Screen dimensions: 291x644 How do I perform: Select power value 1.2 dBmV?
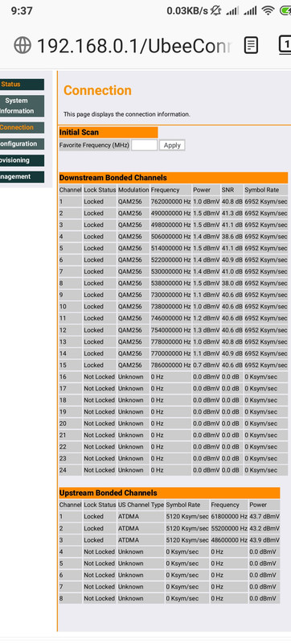(x=206, y=318)
